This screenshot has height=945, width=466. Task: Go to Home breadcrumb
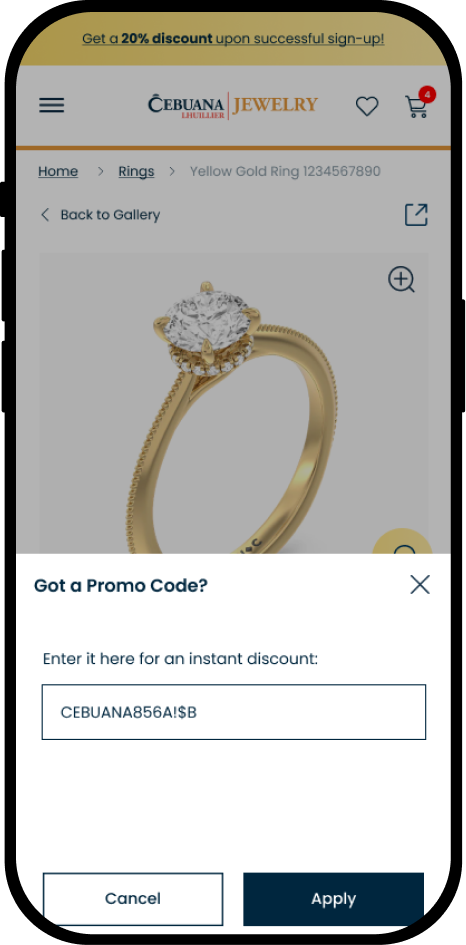[58, 171]
